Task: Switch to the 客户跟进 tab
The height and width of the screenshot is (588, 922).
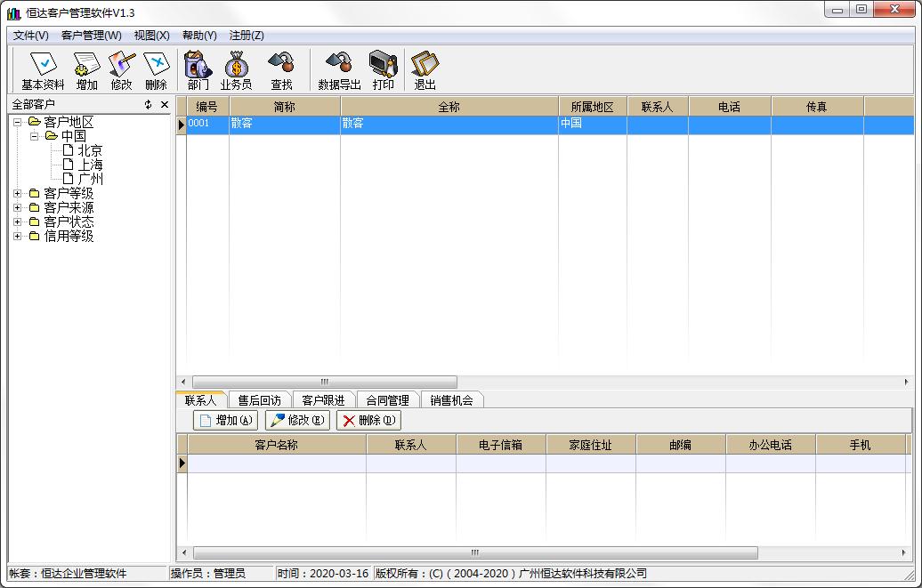Action: coord(323,400)
